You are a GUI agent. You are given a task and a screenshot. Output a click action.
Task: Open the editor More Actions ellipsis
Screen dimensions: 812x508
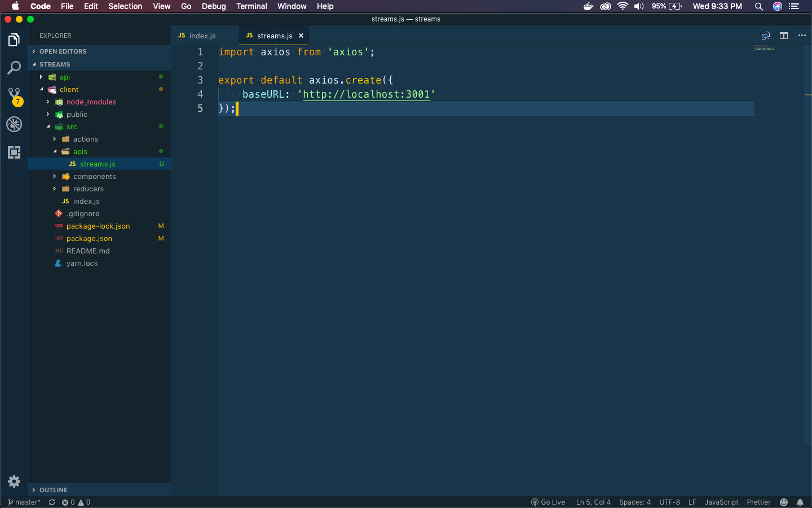tap(802, 36)
